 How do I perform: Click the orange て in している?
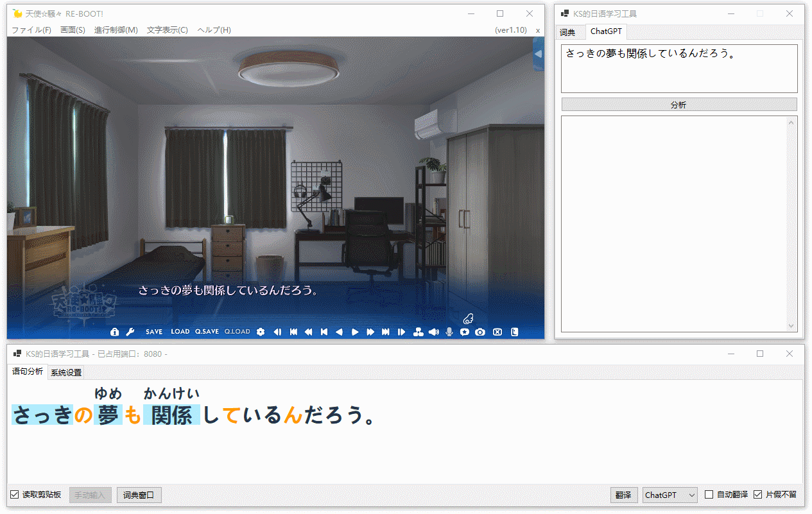[232, 415]
